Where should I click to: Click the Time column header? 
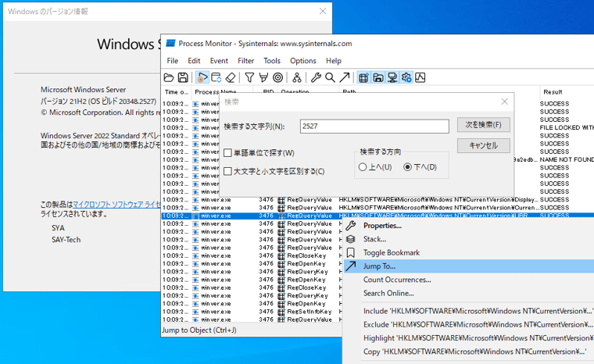(177, 91)
